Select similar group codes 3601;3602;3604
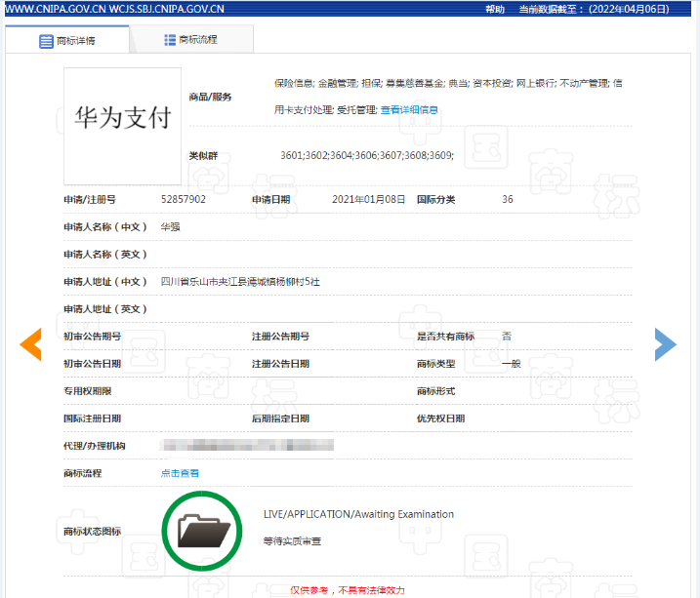The height and width of the screenshot is (598, 700). click(367, 155)
